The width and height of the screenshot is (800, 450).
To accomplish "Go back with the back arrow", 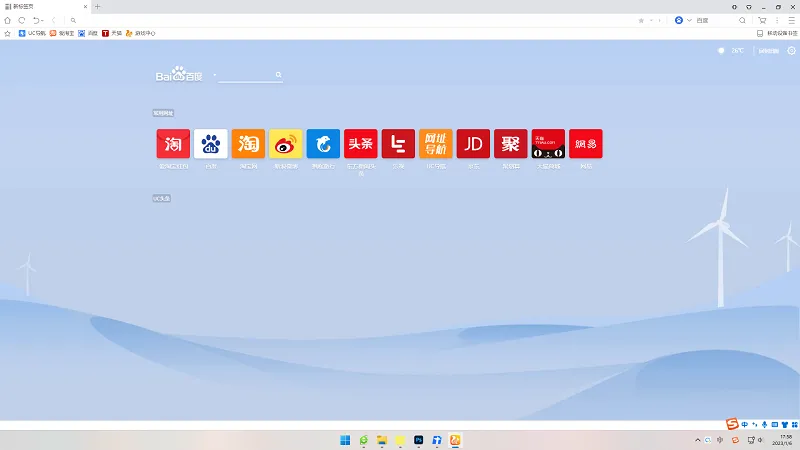I will (x=54, y=20).
